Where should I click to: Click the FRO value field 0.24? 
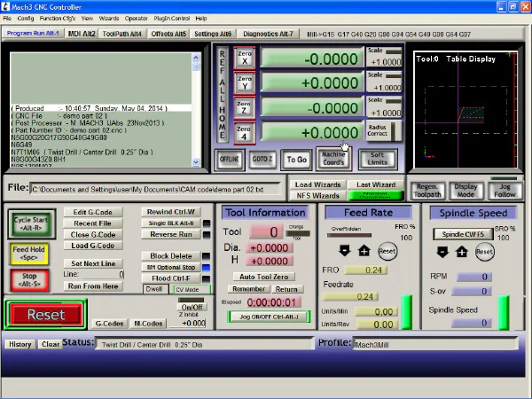pyautogui.click(x=365, y=270)
